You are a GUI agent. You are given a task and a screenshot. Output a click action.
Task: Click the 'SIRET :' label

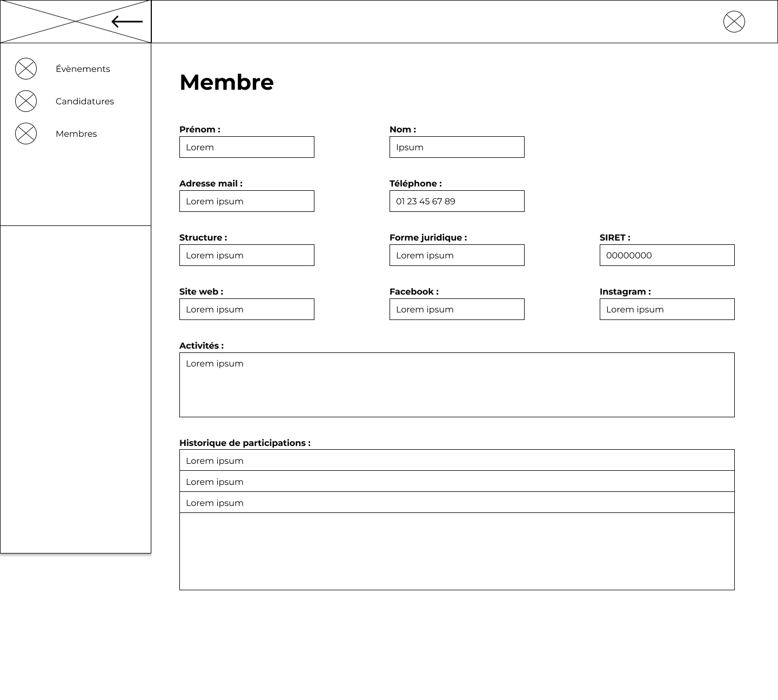pos(615,237)
